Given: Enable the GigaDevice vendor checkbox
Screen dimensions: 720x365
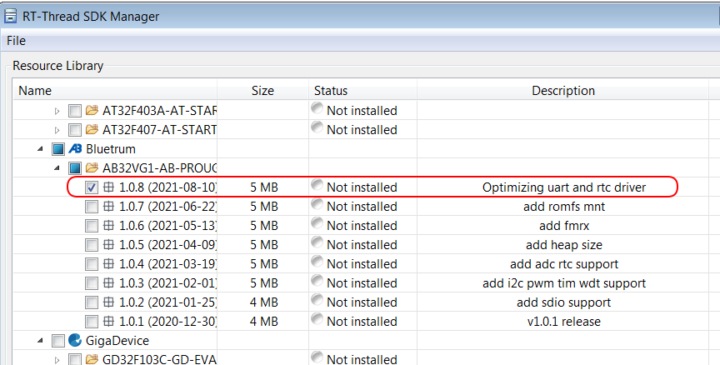Looking at the screenshot, I should (x=58, y=341).
